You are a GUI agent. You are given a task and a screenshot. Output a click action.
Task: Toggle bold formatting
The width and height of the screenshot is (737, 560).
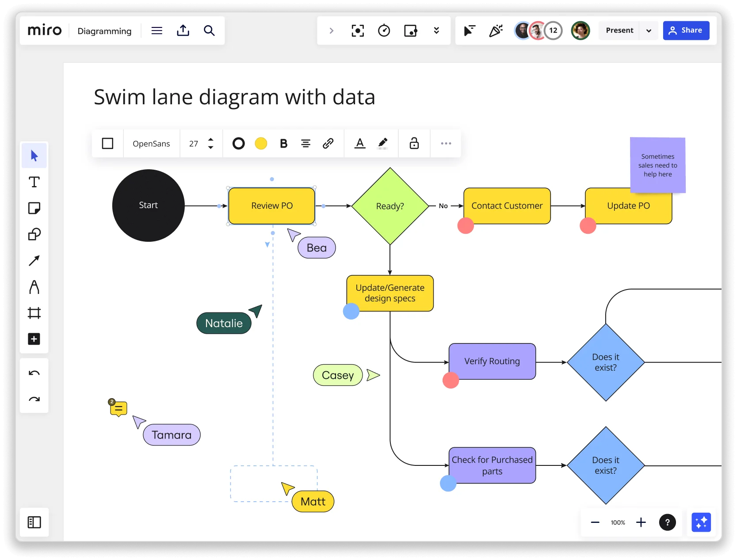284,143
